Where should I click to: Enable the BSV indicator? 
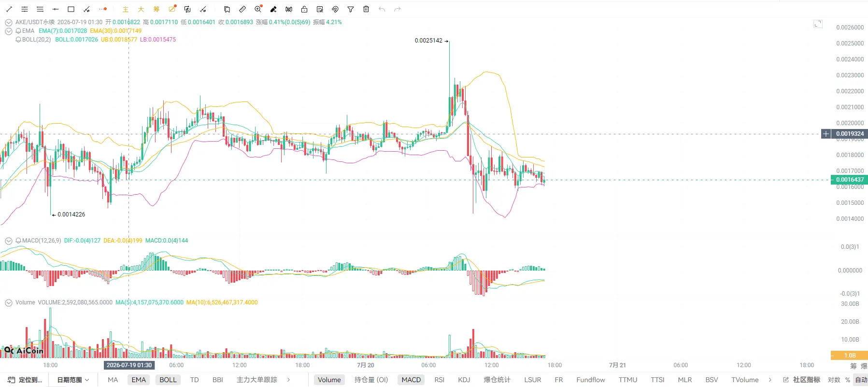[x=711, y=380]
